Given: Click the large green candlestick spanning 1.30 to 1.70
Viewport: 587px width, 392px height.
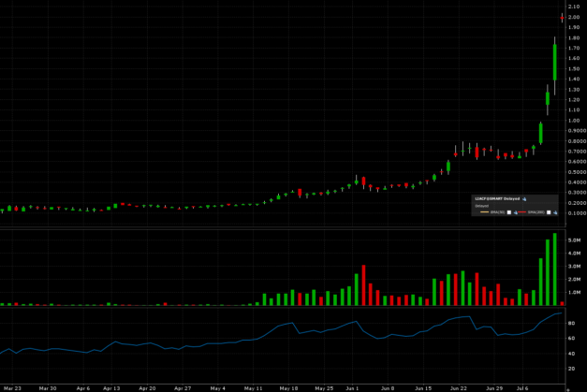Looking at the screenshot, I should 555,62.
